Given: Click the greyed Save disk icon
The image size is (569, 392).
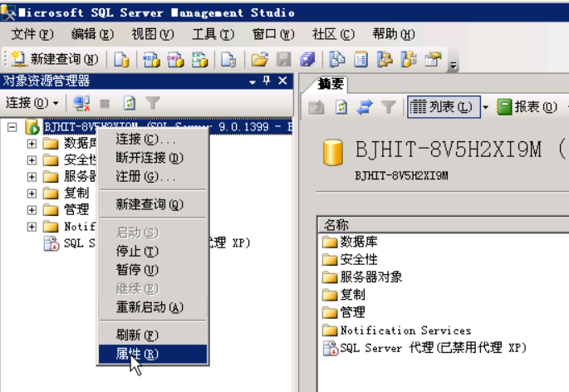Looking at the screenshot, I should coord(284,59).
